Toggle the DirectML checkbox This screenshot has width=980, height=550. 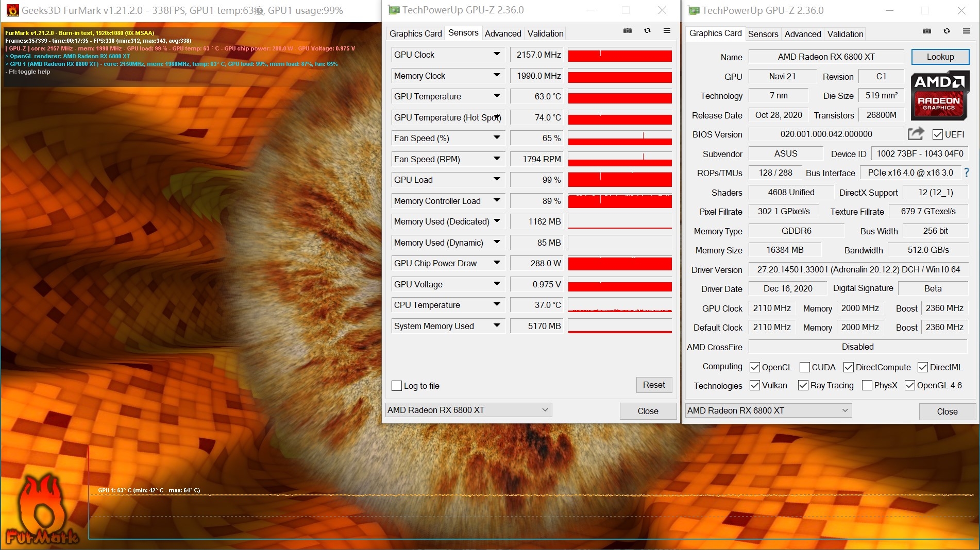coord(923,367)
